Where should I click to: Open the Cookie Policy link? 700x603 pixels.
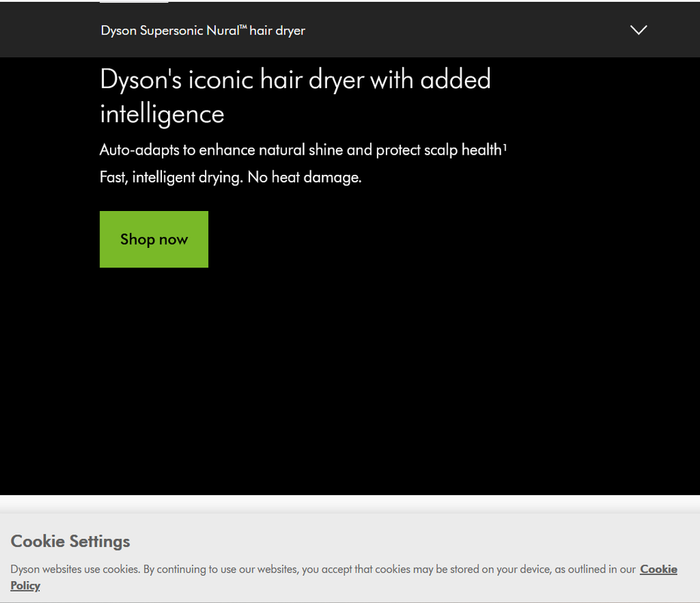pos(659,569)
